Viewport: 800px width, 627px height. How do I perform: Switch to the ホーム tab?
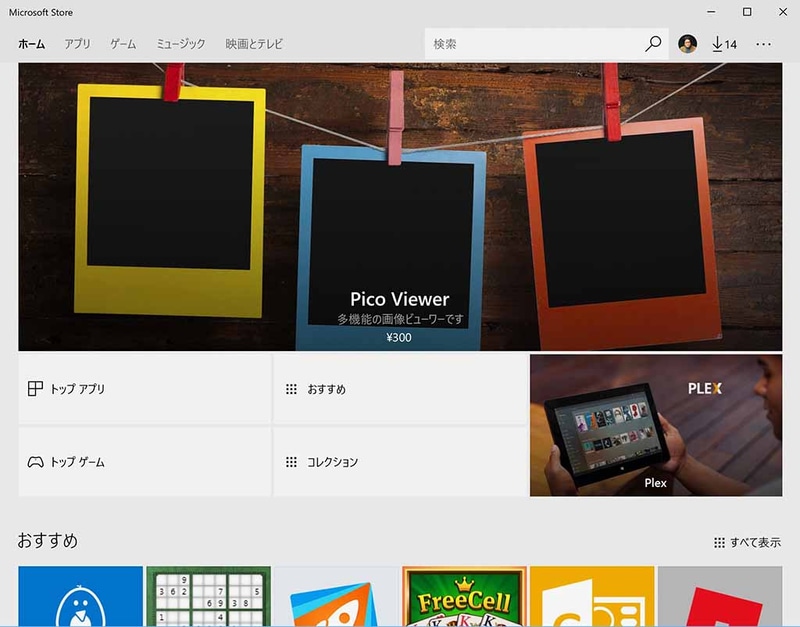coord(32,44)
